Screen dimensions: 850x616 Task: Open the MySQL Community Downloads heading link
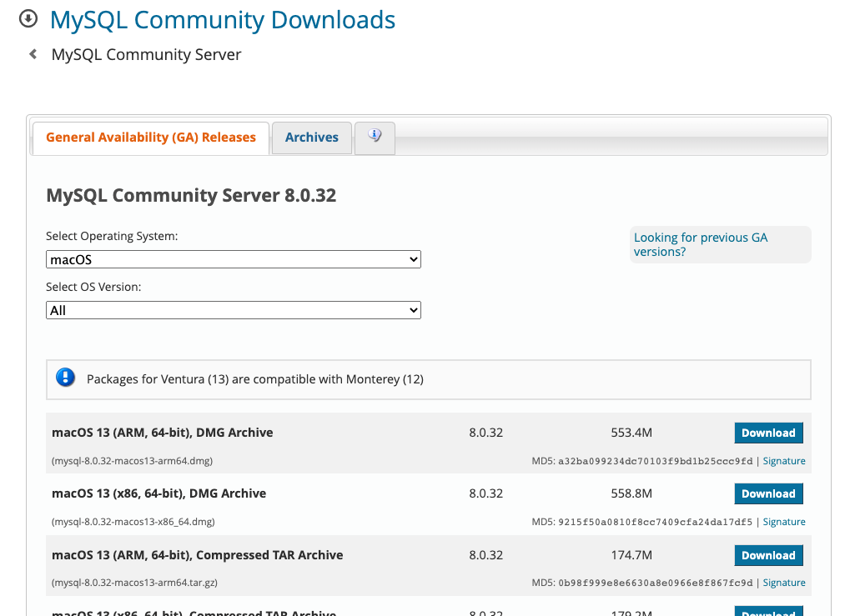point(222,20)
